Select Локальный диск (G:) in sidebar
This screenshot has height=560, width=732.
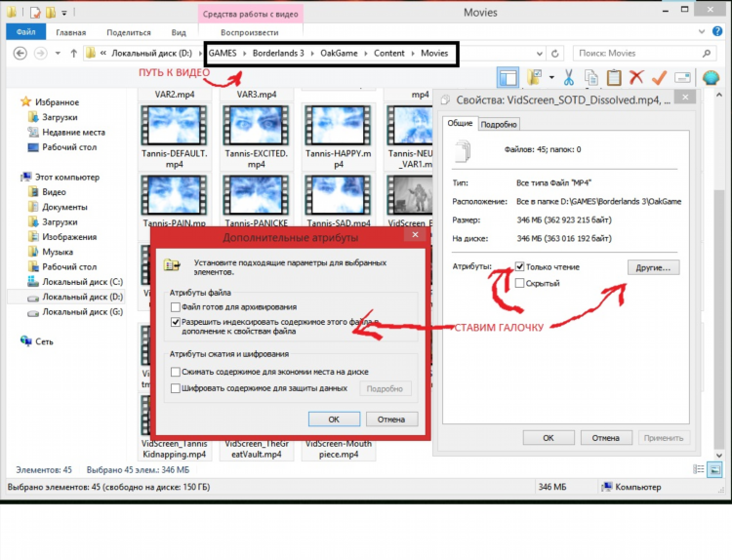coord(83,312)
